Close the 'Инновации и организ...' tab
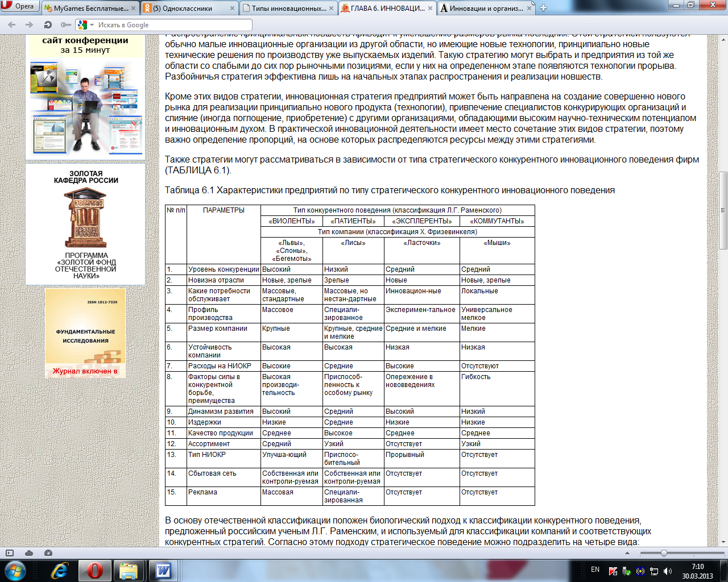 (x=530, y=9)
